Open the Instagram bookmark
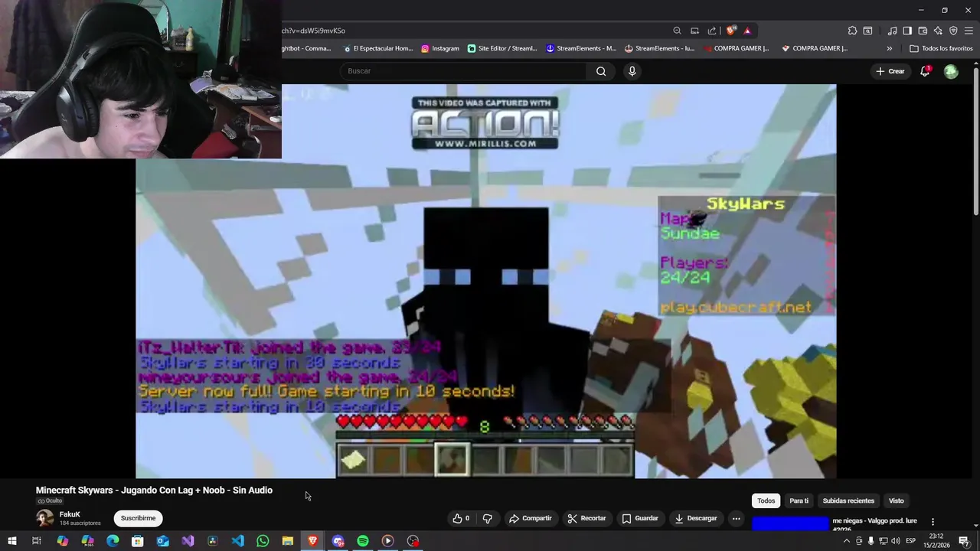 tap(440, 48)
